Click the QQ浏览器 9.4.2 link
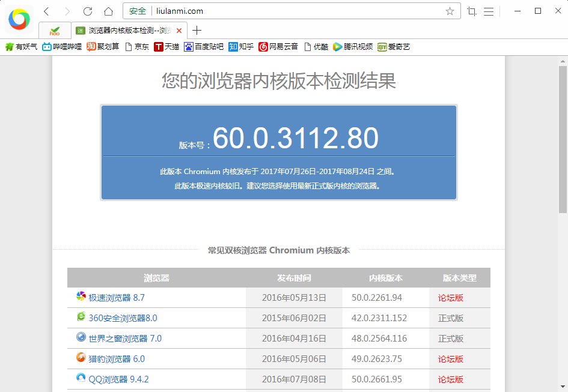 pyautogui.click(x=118, y=379)
